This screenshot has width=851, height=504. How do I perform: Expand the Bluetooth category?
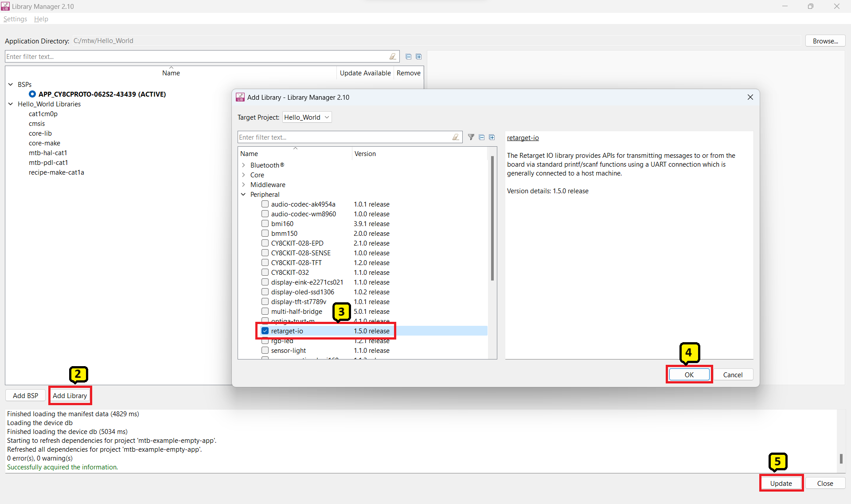pos(243,165)
